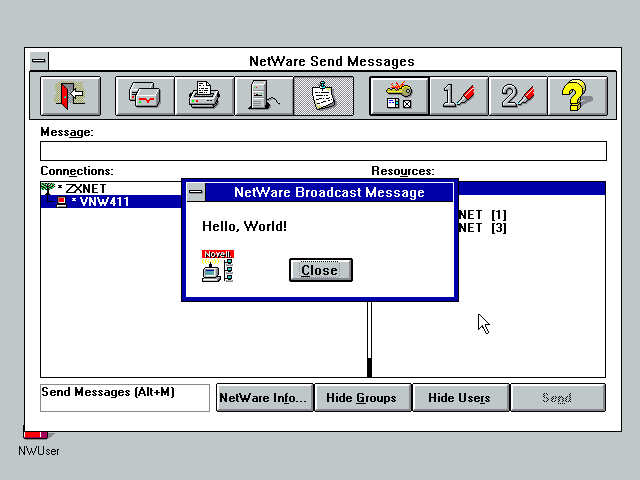Click user-defined button 1 icon
This screenshot has width=640, height=480.
459,96
